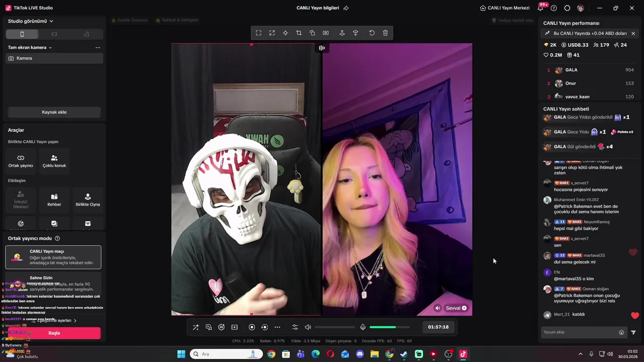Mute the speaker volume icon
Screen dimensions: 644x362
[308, 327]
